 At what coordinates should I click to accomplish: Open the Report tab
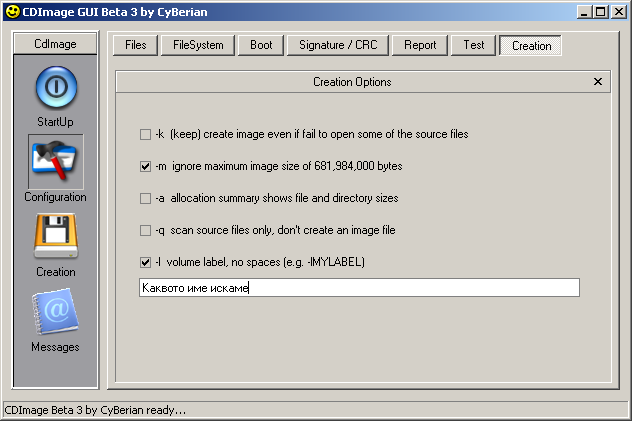point(420,45)
